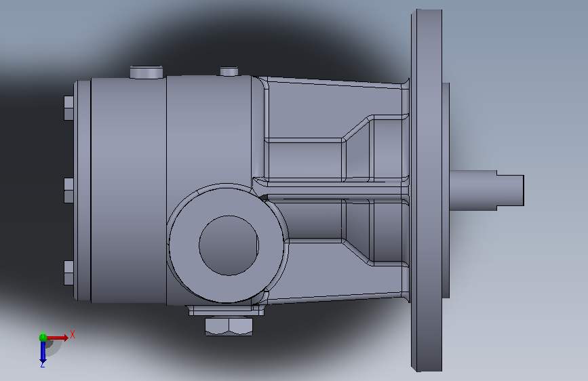Select the larger round boss on top of housing
The width and height of the screenshot is (588, 381).
pos(146,73)
